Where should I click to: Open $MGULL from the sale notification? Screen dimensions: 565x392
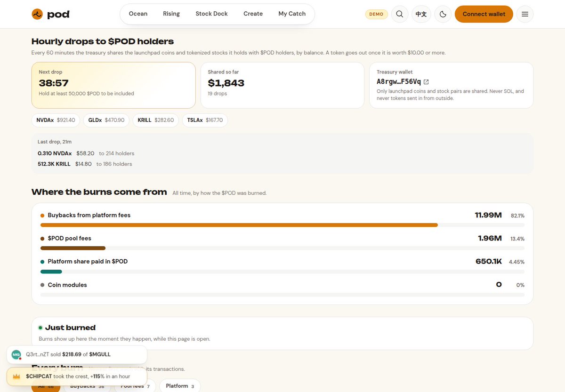[x=100, y=354]
